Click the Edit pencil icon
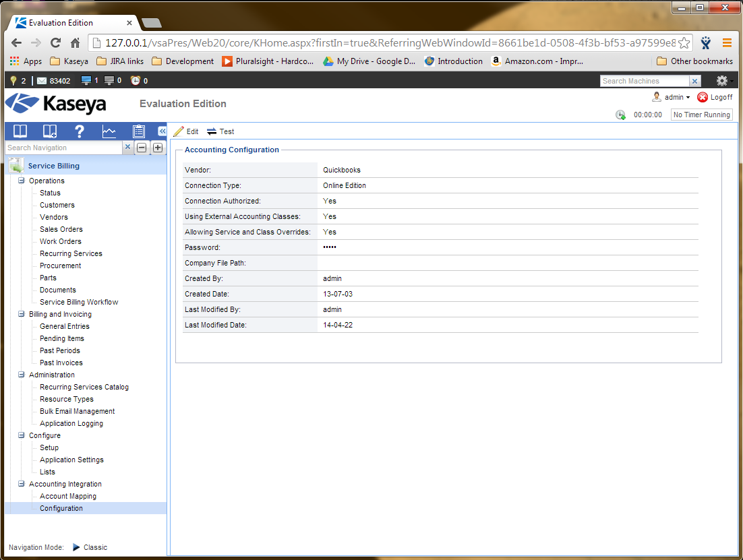 tap(179, 131)
